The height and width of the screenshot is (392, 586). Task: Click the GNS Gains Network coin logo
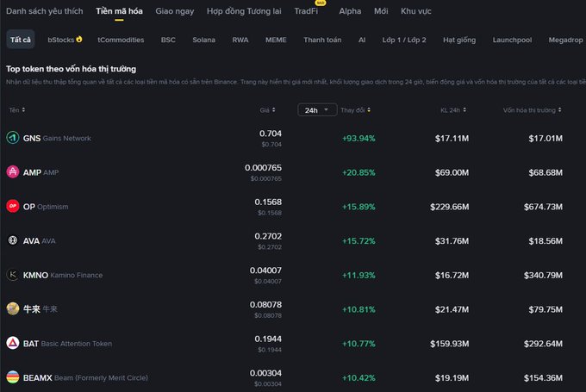pos(13,138)
